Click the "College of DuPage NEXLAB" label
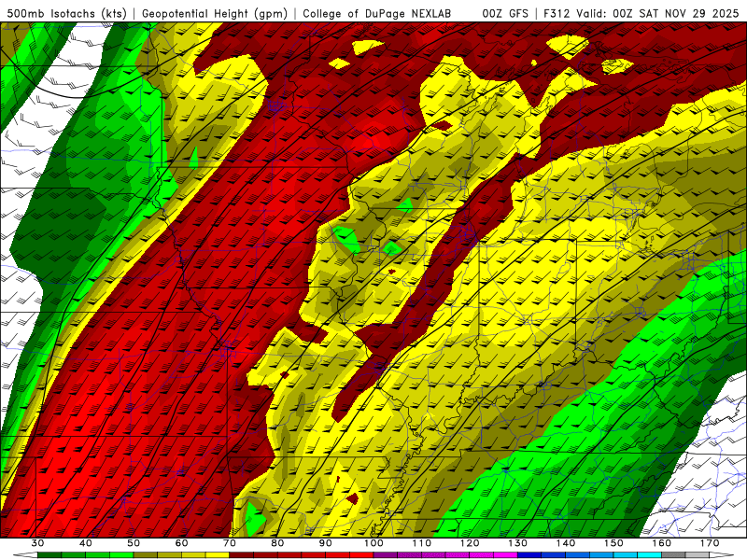Screen dimensions: 747x560 (x=377, y=14)
